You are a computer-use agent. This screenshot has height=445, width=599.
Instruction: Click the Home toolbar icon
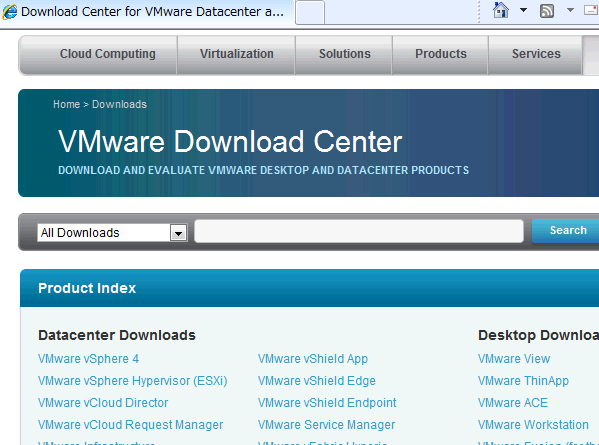[501, 10]
